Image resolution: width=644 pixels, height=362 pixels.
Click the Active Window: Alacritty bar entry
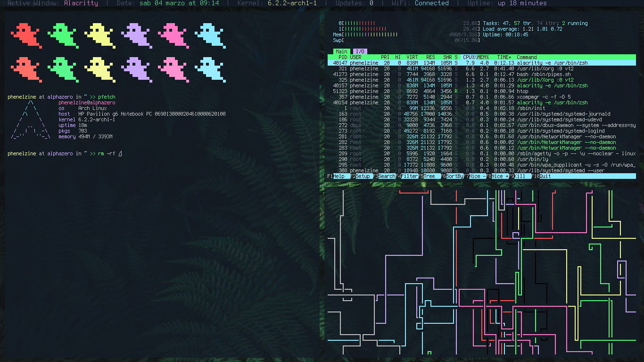click(x=53, y=3)
